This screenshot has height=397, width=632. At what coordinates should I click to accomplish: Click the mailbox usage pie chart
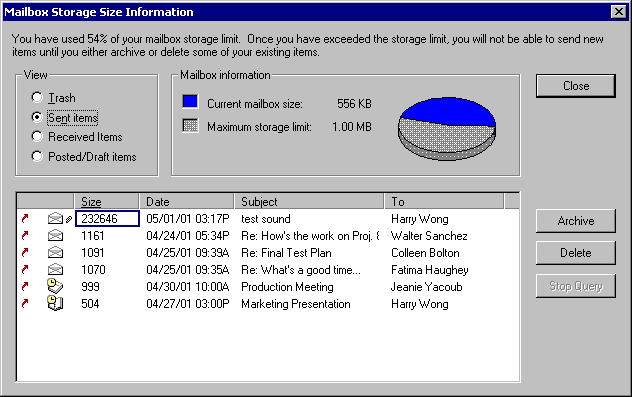(447, 129)
